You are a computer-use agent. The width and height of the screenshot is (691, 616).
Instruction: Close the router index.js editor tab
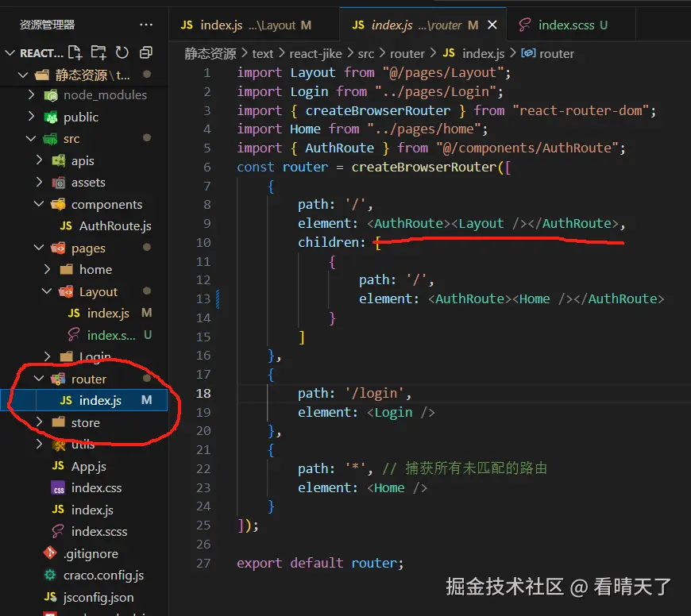pos(492,25)
